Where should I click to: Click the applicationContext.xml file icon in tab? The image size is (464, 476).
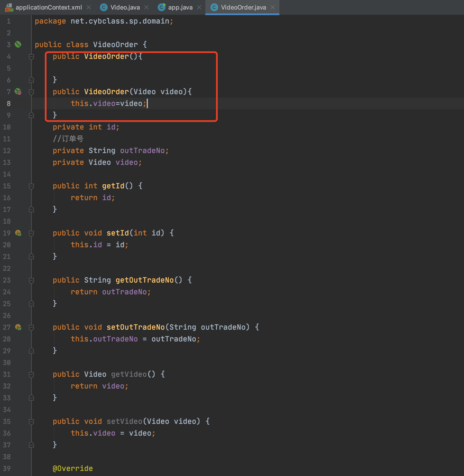pos(9,8)
